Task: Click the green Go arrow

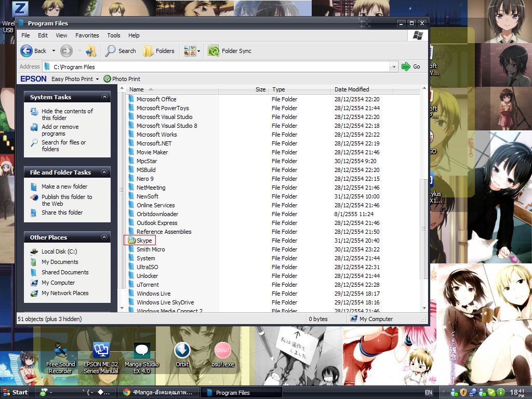Action: click(x=406, y=66)
